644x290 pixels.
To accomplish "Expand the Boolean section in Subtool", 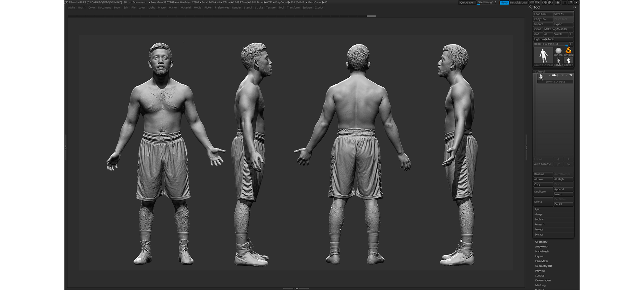I will pyautogui.click(x=539, y=219).
